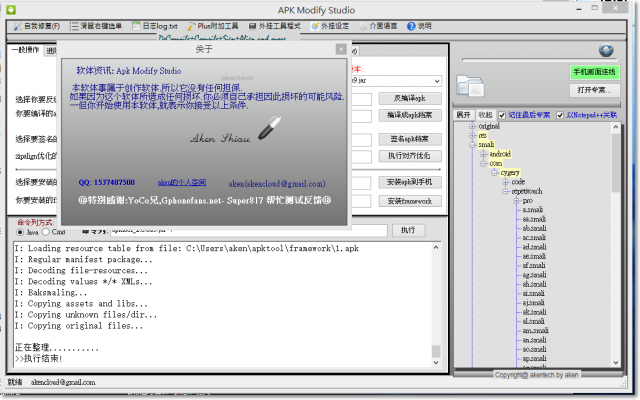The width and height of the screenshot is (640, 400).
Task: Switch to 外挂工具模式 in the toolbar
Action: (x=274, y=26)
